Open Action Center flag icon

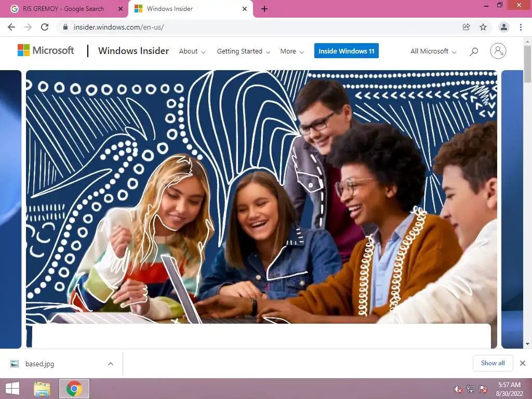click(483, 389)
